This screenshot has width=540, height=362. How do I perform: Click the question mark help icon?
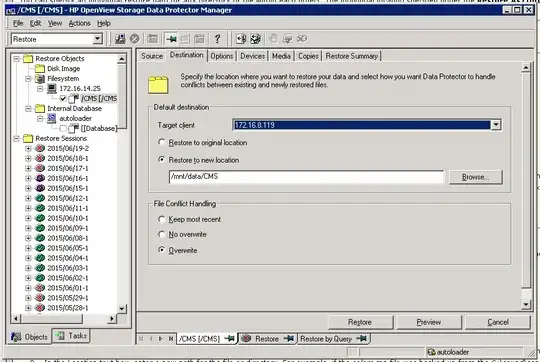(217, 39)
